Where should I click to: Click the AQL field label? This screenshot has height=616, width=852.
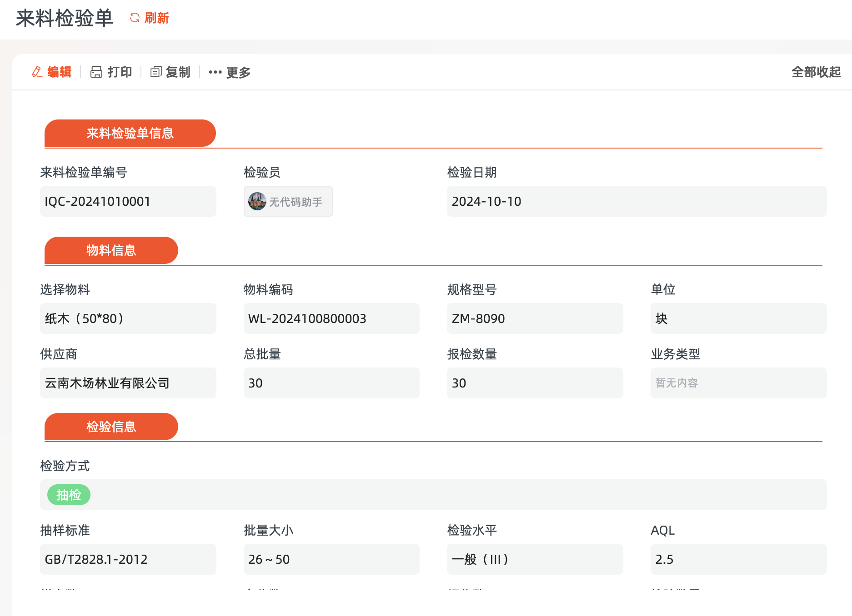tap(663, 530)
